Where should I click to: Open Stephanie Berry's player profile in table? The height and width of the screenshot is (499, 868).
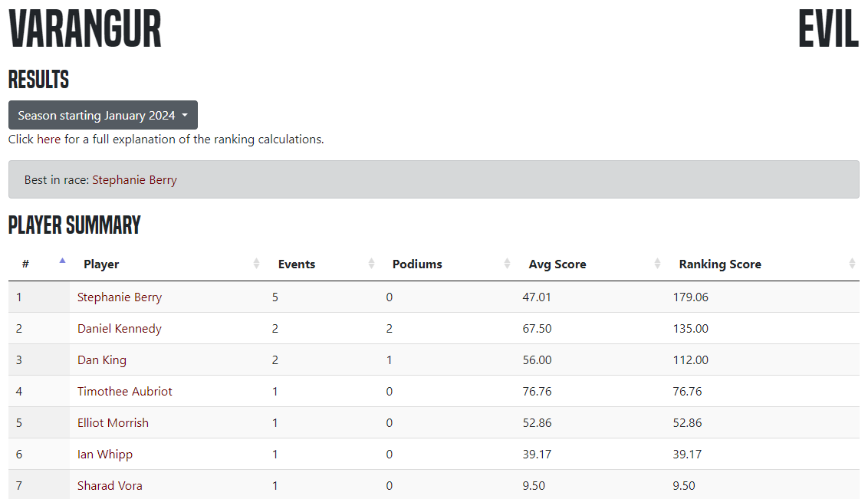[x=120, y=297]
